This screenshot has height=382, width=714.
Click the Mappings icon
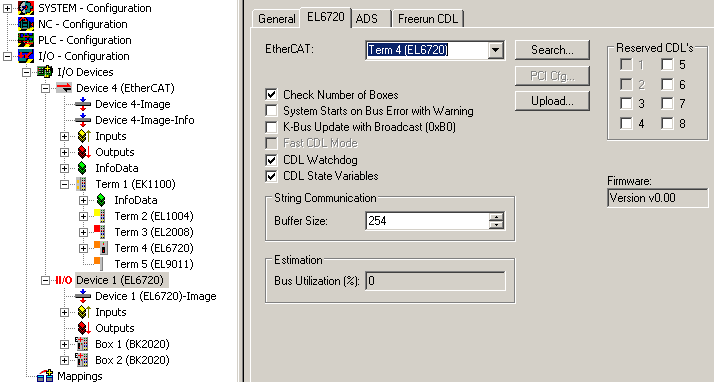coord(45,376)
